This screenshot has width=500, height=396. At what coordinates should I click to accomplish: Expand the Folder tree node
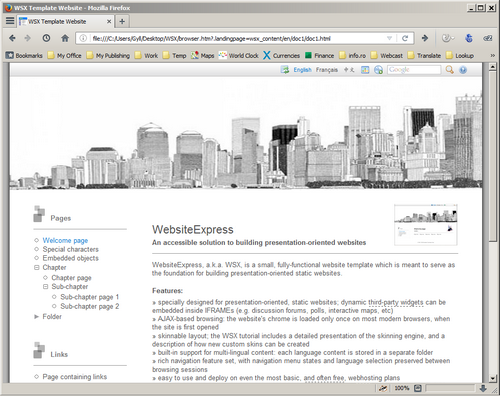tap(36, 317)
